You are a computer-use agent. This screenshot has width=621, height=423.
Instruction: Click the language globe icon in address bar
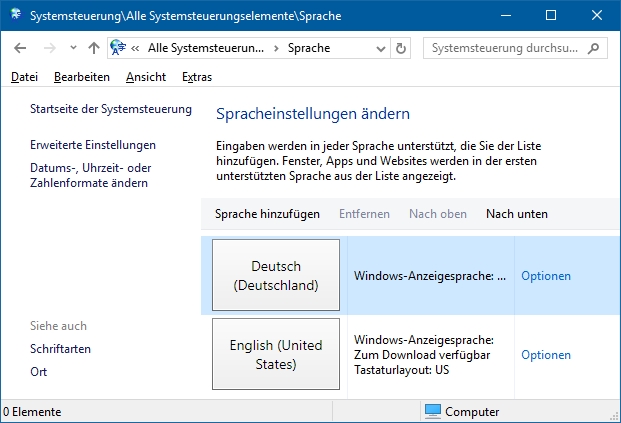tap(118, 48)
